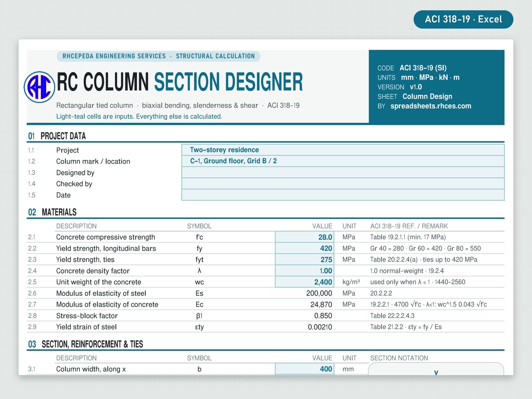Click the 'Table 19.2.1.1 (min. 17 MPa)' remark
Screen dimensions: 532x399
(408, 237)
